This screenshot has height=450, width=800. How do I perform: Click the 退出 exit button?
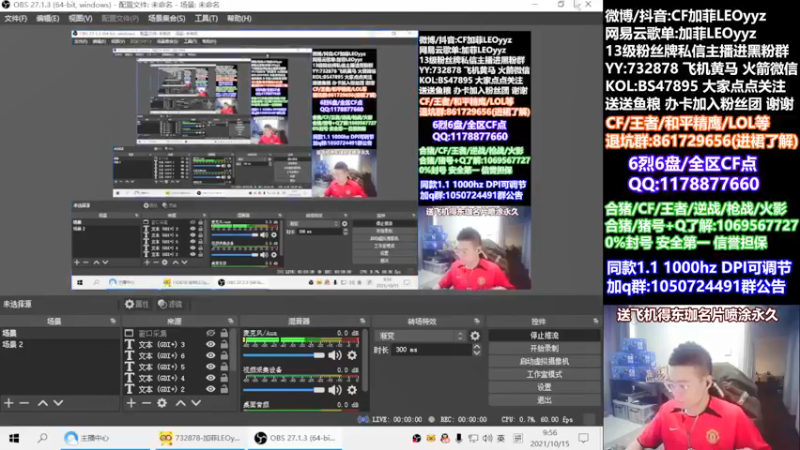tap(544, 400)
